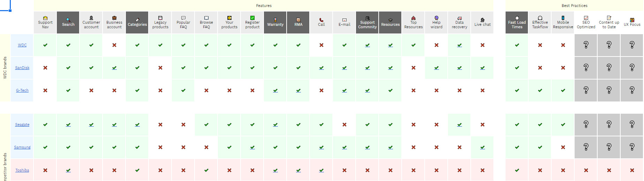Click the Data recovery ambulance icon
Screen dimensions: 644x181
[x=460, y=18]
